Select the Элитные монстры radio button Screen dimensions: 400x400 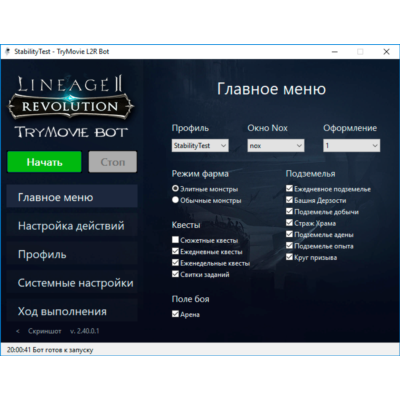coord(175,188)
